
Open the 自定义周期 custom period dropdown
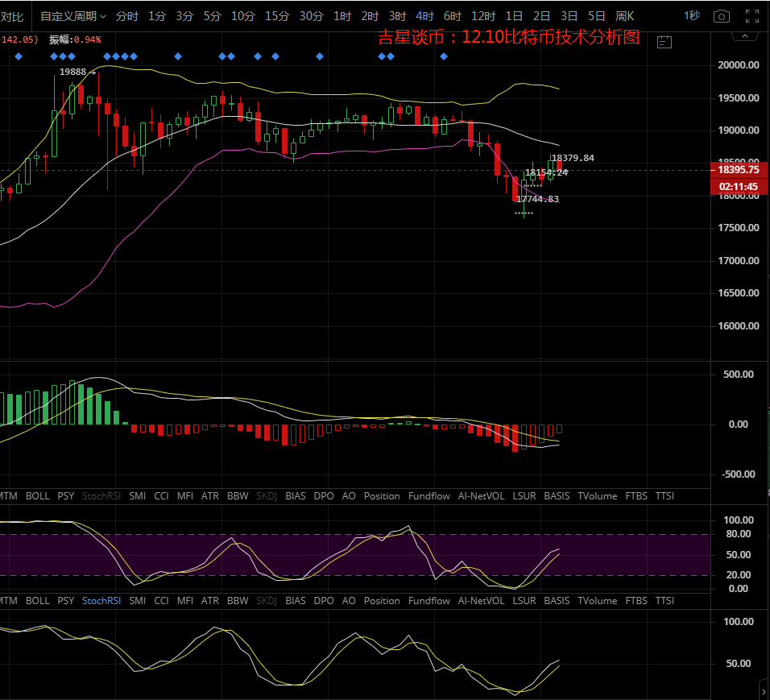72,16
